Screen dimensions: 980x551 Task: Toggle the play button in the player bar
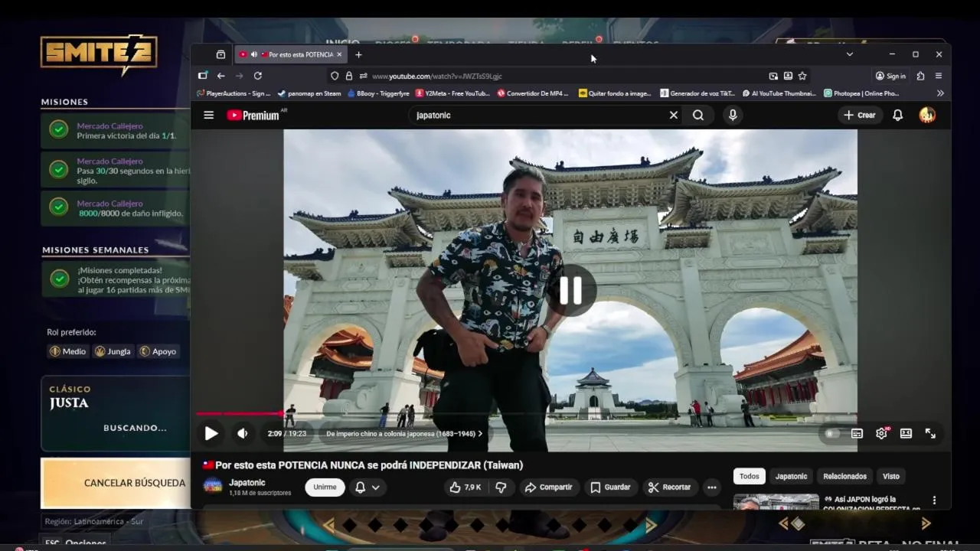click(x=211, y=433)
